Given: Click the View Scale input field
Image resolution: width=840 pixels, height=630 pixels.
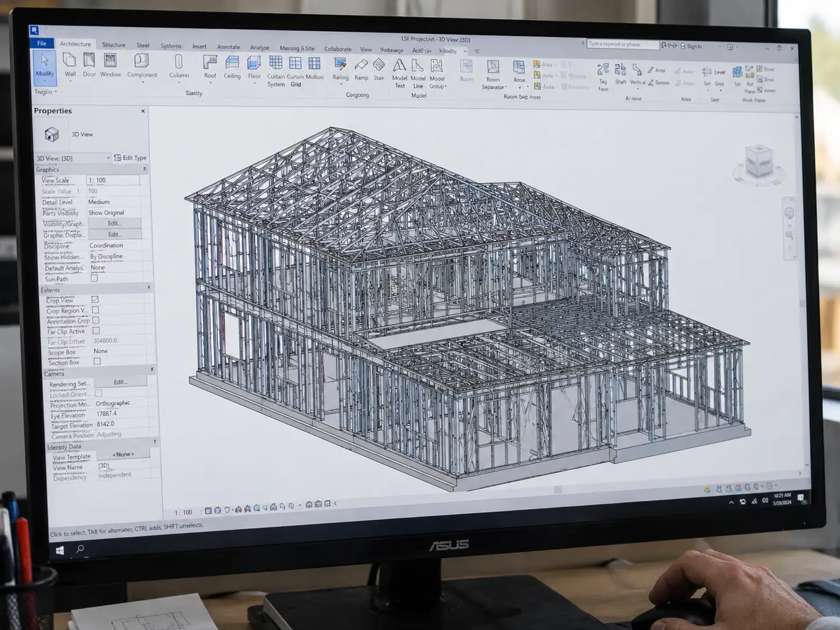Looking at the screenshot, I should [113, 180].
